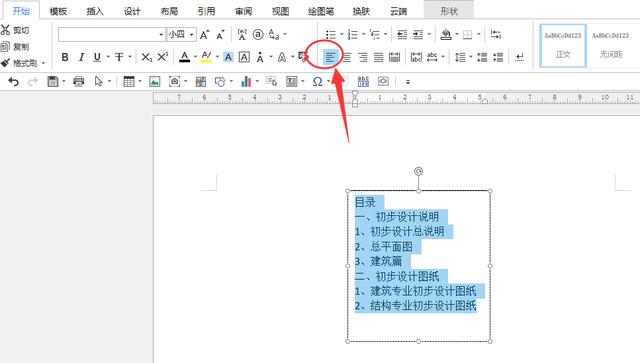Image resolution: width=640 pixels, height=363 pixels.
Task: Click the paragraph shading paint bucket
Action: click(x=446, y=35)
